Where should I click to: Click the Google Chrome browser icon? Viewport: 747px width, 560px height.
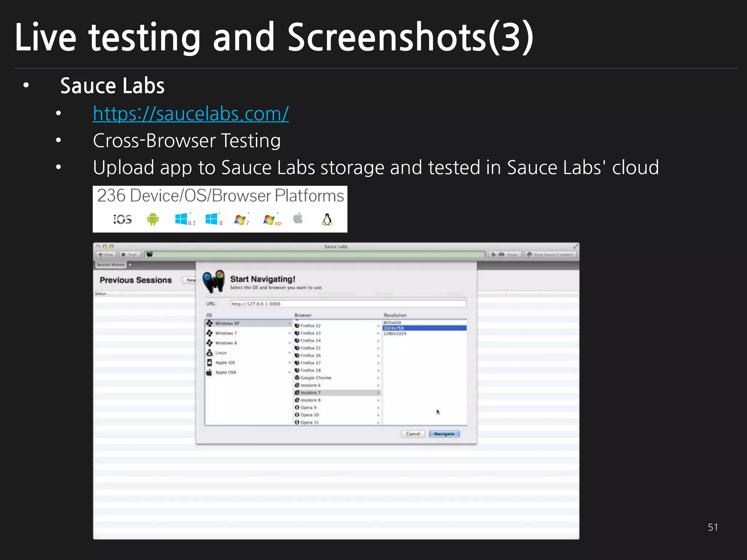[x=297, y=378]
